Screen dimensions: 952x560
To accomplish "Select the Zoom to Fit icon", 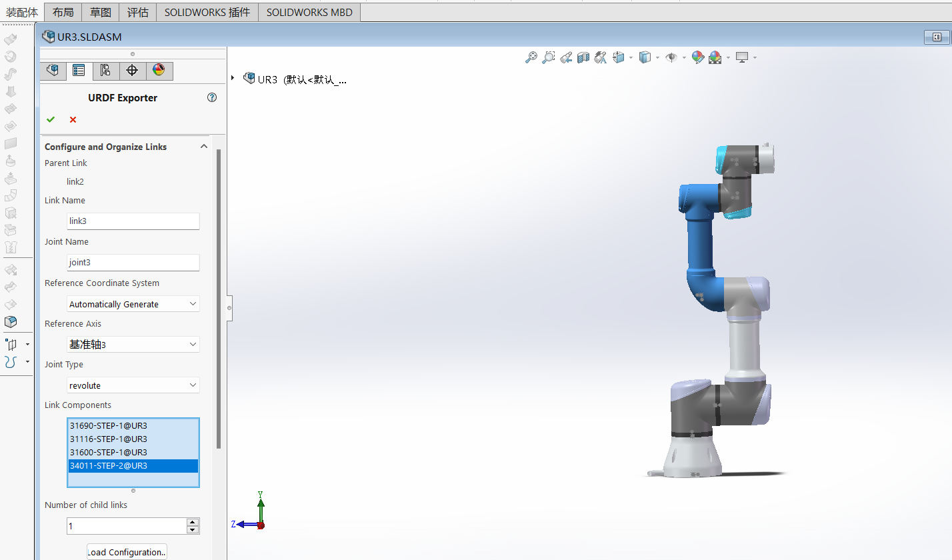I will [531, 57].
